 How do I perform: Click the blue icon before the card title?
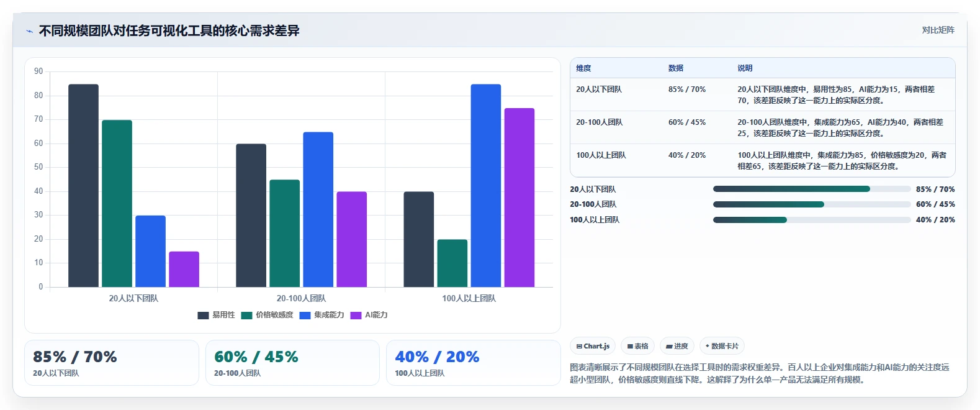[29, 31]
